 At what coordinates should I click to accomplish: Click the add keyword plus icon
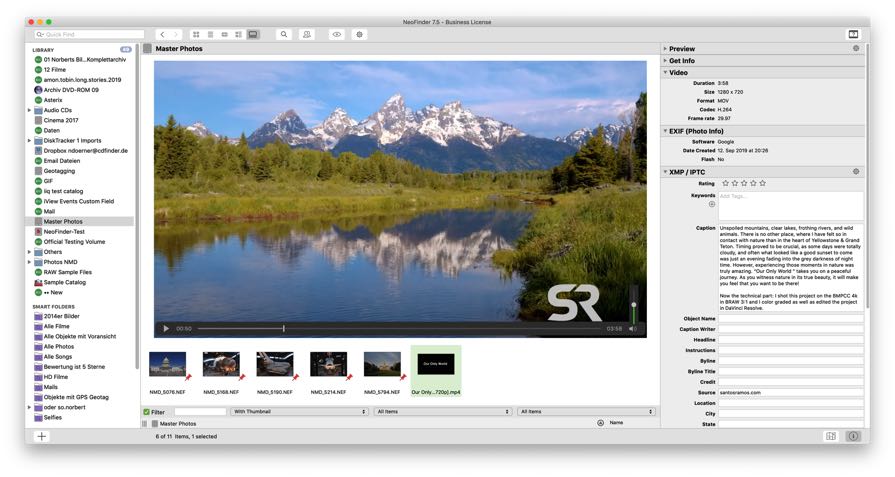[712, 204]
